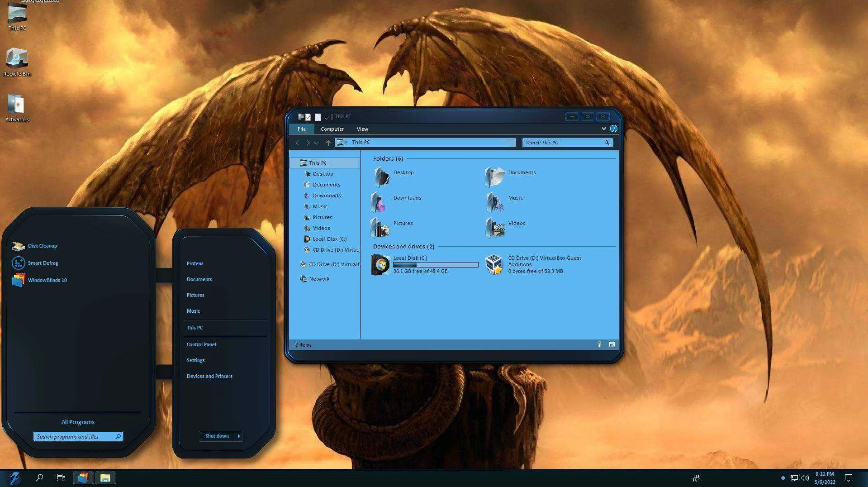The width and height of the screenshot is (868, 487).
Task: Click Proteus in the Start menu
Action: pos(195,263)
